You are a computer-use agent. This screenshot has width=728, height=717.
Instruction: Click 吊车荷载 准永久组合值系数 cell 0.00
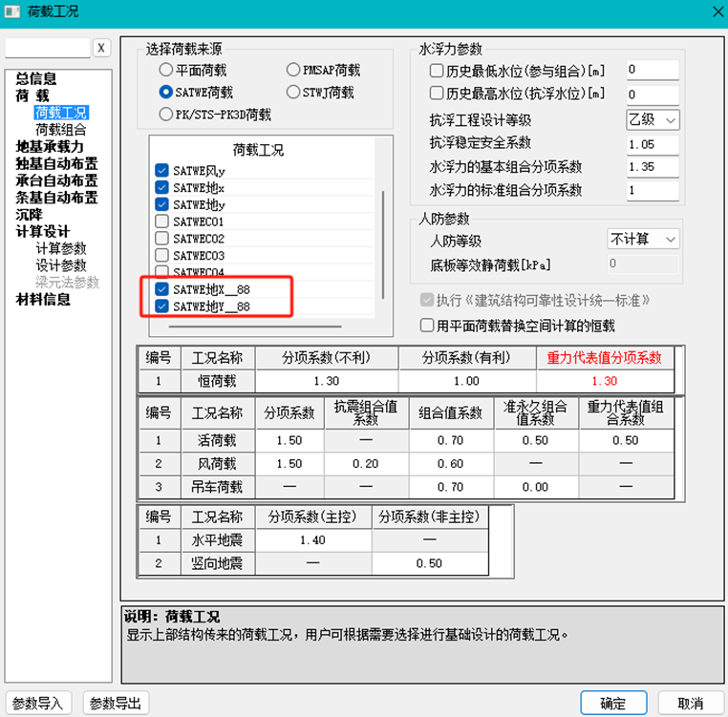(x=535, y=487)
